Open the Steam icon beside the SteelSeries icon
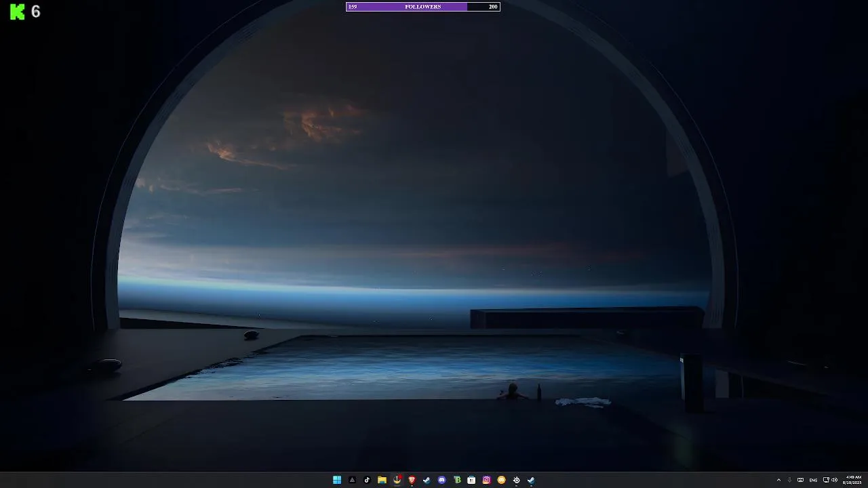868x488 pixels. point(531,480)
